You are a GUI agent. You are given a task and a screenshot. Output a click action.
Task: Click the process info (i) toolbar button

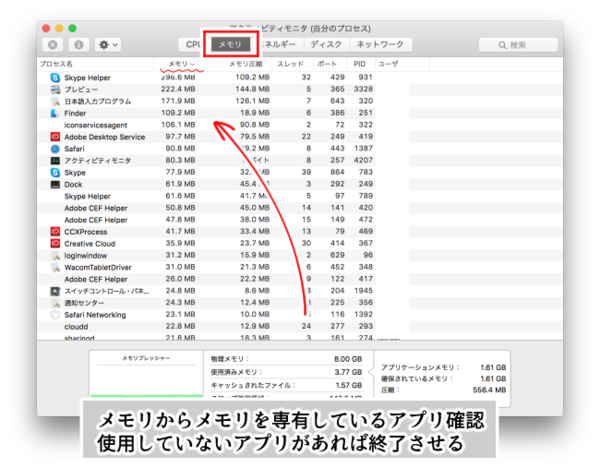(x=78, y=45)
